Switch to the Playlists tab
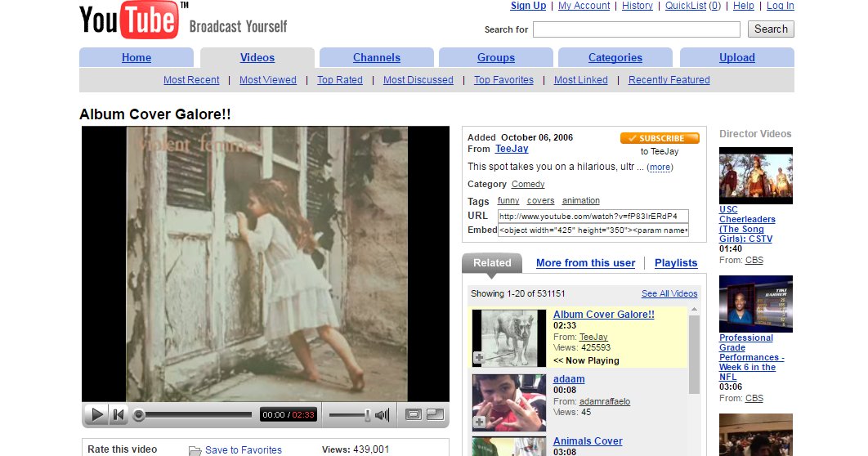 tap(676, 263)
